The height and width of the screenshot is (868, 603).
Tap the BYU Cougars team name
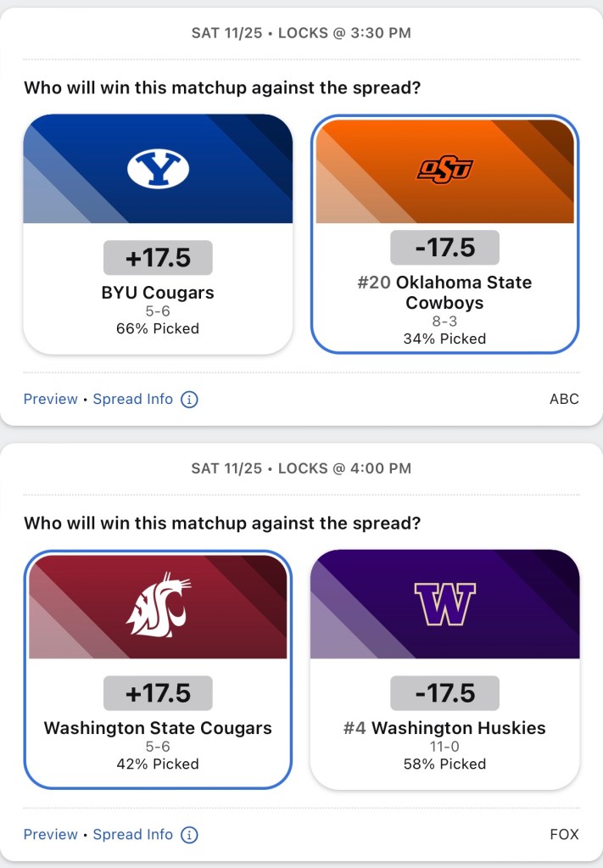[x=158, y=294]
